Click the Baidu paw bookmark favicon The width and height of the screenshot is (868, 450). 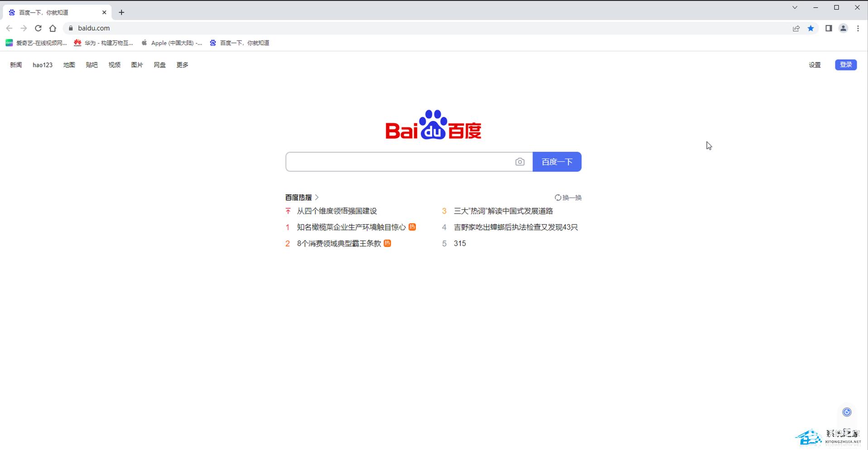213,43
